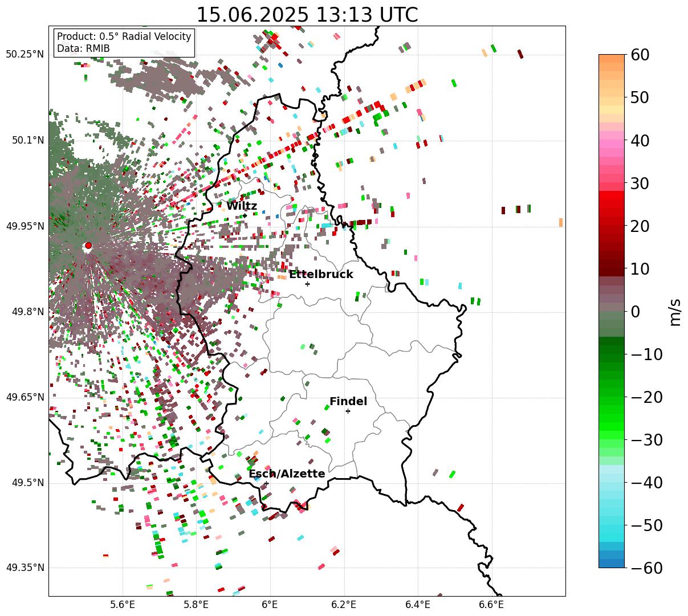Screen dimensions: 688x616
Task: Click the Ettelbruck city label
Action: pyautogui.click(x=321, y=274)
